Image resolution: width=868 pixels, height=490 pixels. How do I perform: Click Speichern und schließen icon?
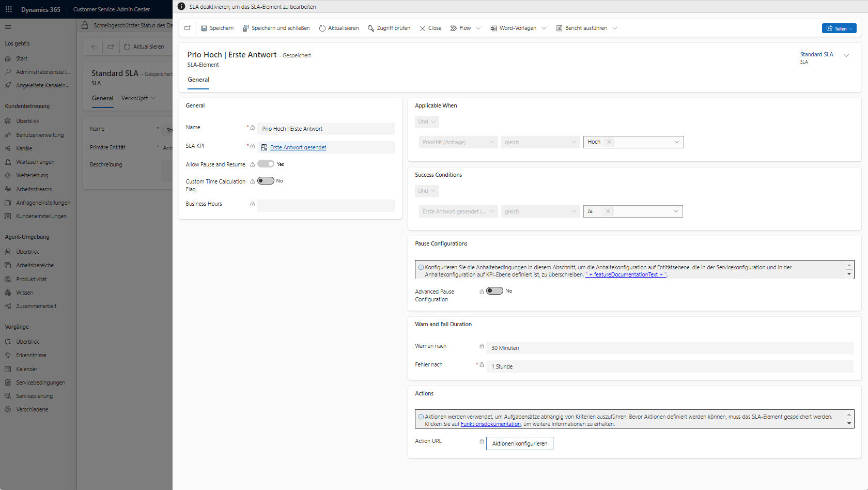(246, 28)
